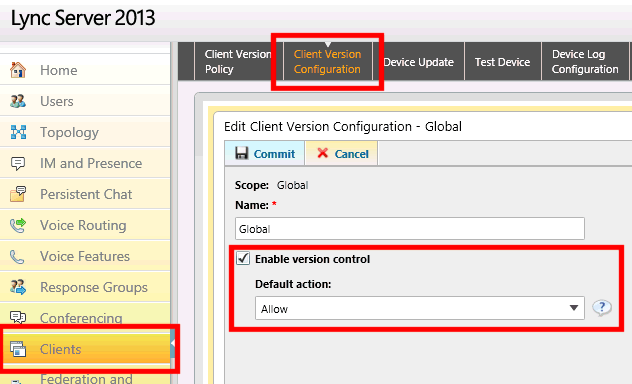Click the Persistent Chat folder icon
This screenshot has height=384, width=632.
pyautogui.click(x=18, y=194)
